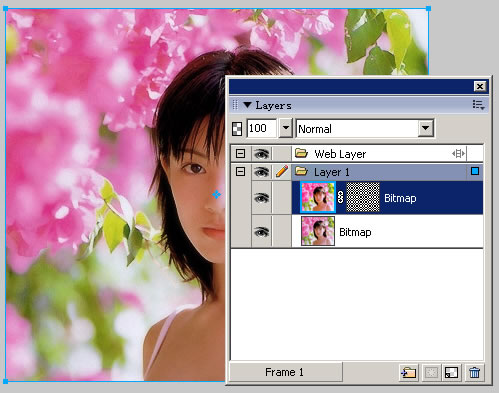Click the blue square color on Layer 1
This screenshot has width=499, height=393.
click(475, 171)
